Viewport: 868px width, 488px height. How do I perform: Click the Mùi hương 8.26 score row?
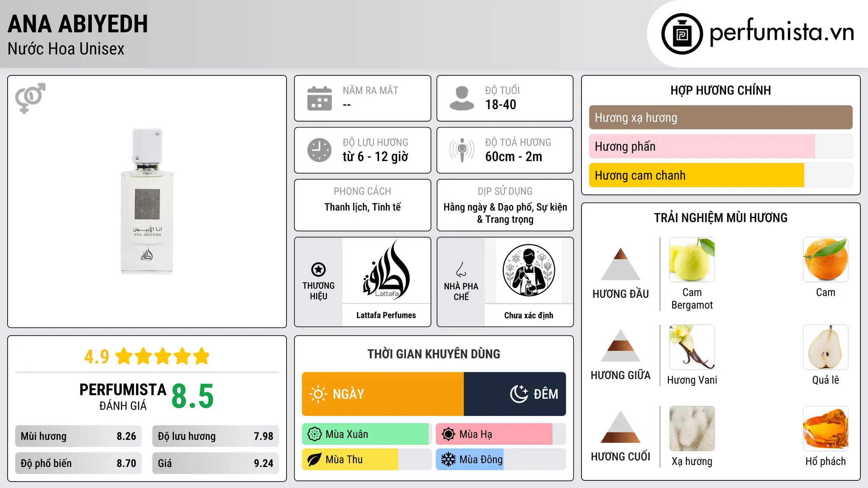[78, 436]
